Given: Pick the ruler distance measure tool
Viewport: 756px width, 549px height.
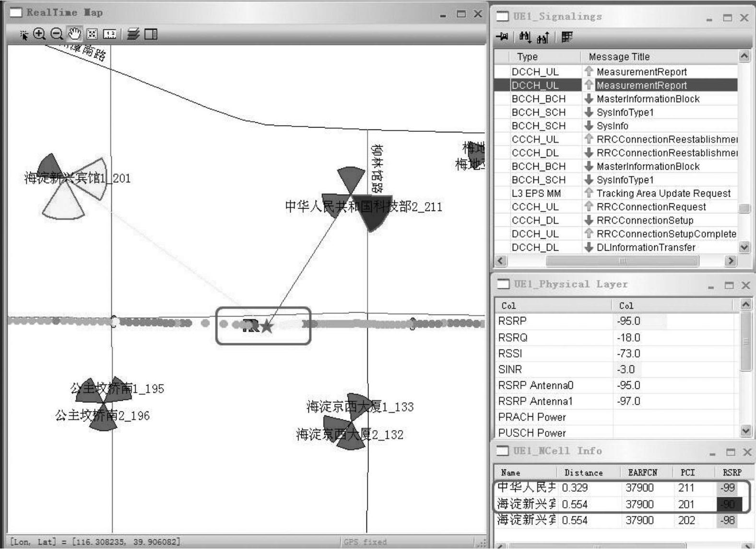Looking at the screenshot, I should pyautogui.click(x=110, y=34).
